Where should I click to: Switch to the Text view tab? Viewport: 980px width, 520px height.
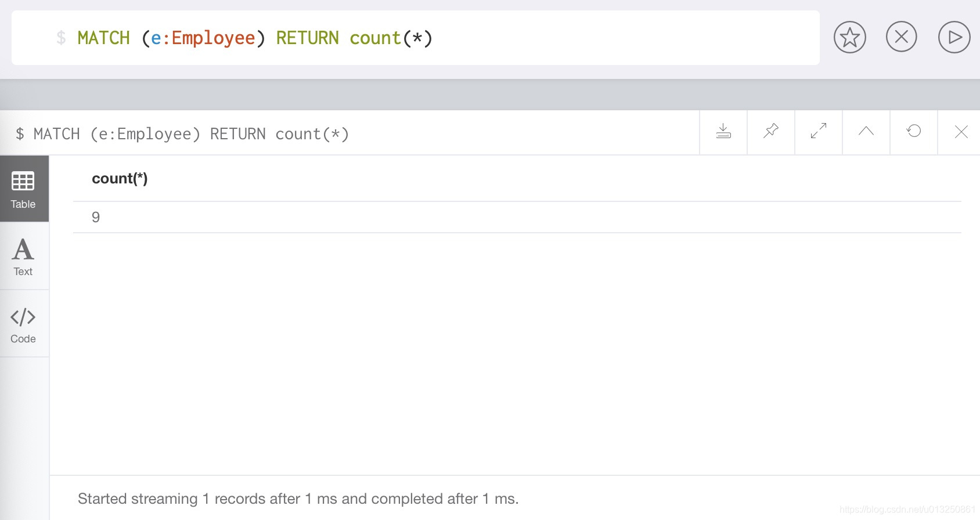coord(24,257)
